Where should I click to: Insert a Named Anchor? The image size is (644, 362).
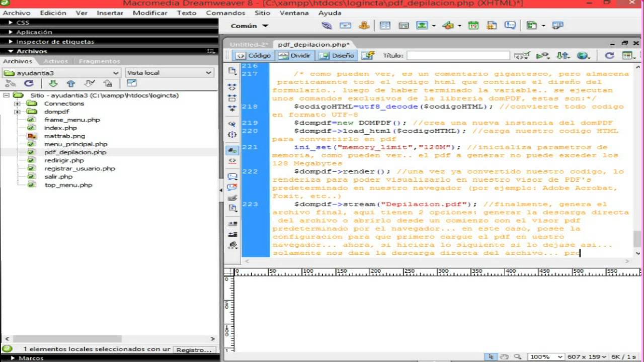[364, 26]
